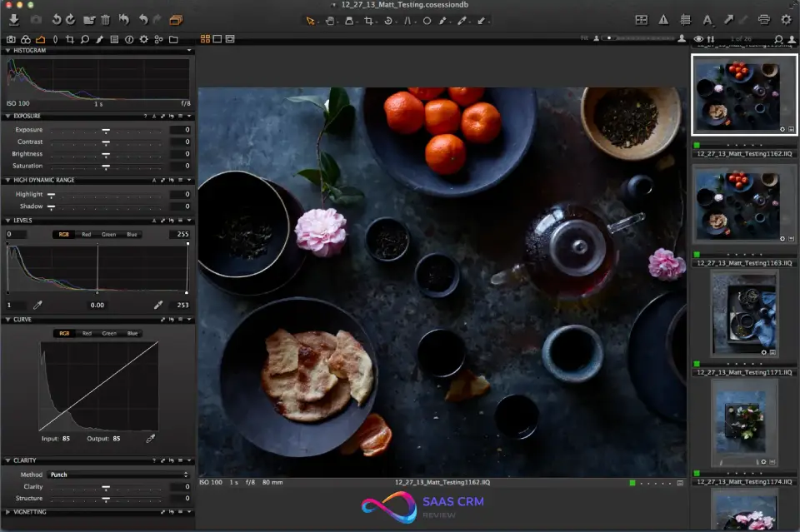Click the Rotate Left toolbar icon

point(56,19)
